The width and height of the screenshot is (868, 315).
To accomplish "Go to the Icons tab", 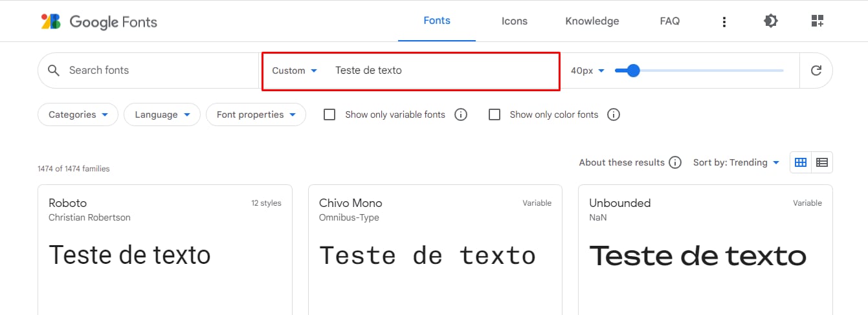I will (x=514, y=21).
